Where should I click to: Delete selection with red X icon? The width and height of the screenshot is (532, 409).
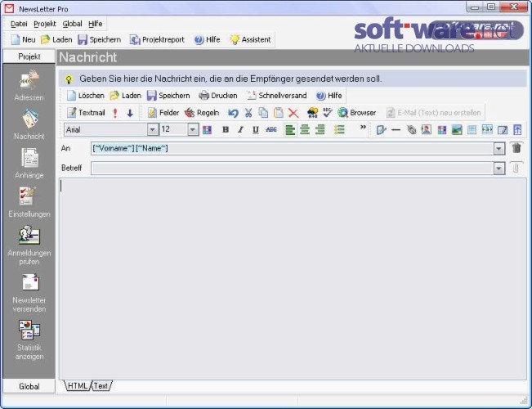pyautogui.click(x=293, y=113)
